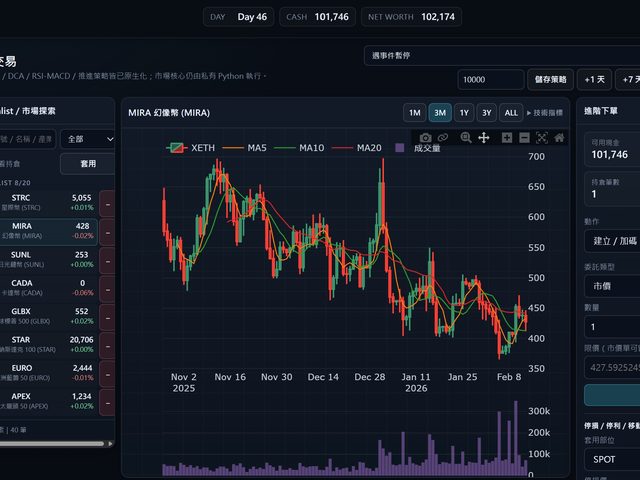Screen dimensions: 640x480
Task: Select the STAR watchlist row
Action: tap(48, 346)
